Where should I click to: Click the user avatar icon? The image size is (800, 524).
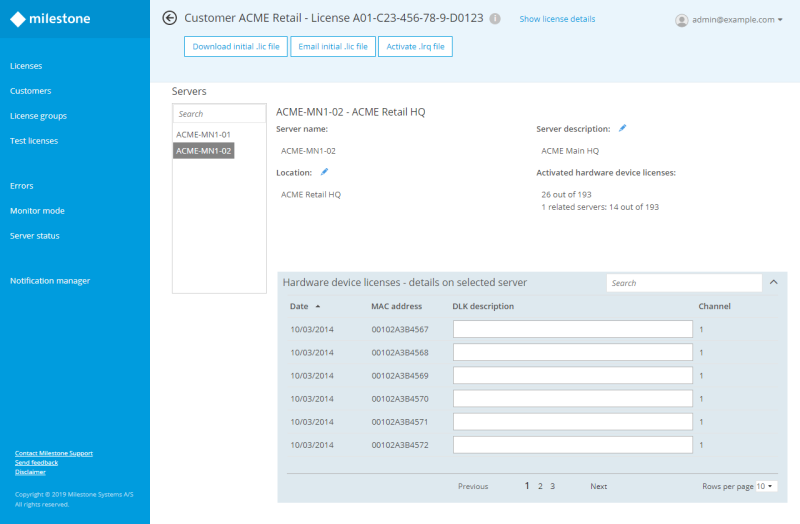681,20
